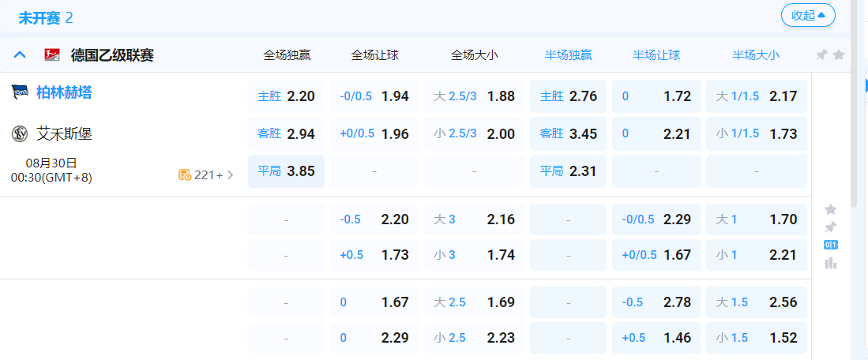Click the Bundesliga 2 league logo

pyautogui.click(x=52, y=54)
